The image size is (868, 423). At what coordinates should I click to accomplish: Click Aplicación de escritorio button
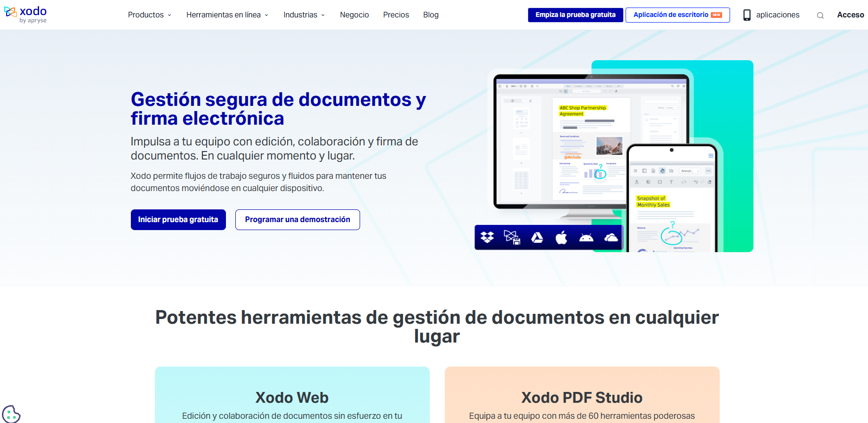click(677, 15)
